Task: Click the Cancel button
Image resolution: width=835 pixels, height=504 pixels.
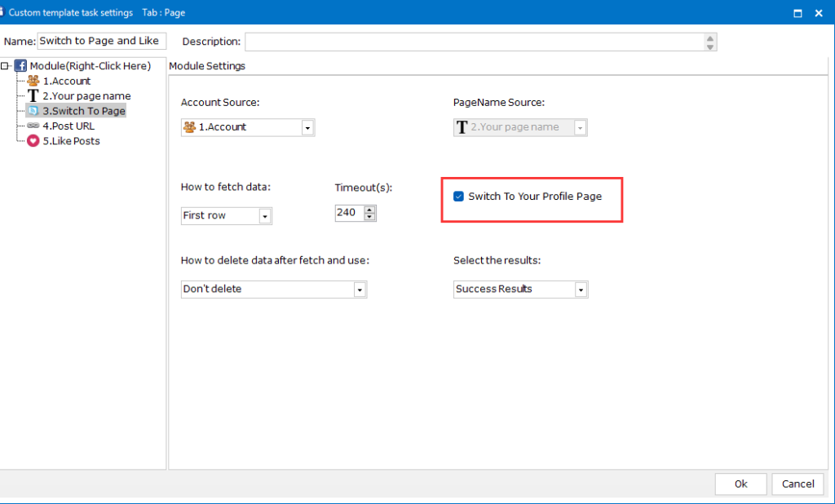Action: pyautogui.click(x=797, y=484)
